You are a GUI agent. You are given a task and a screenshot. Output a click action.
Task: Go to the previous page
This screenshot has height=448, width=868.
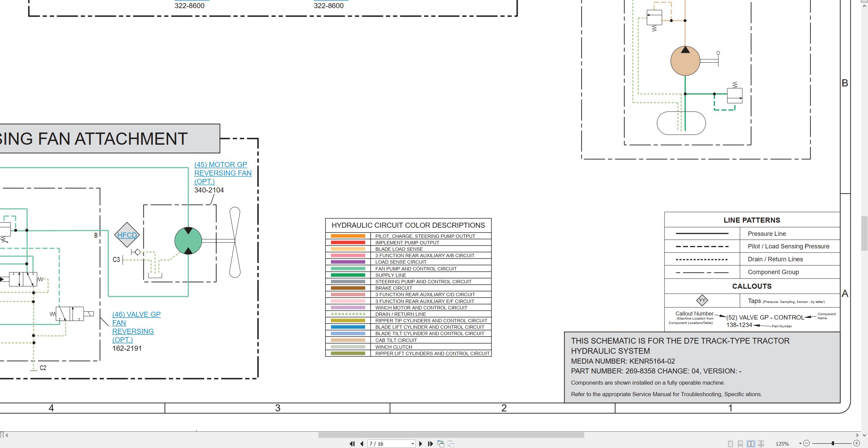362,444
